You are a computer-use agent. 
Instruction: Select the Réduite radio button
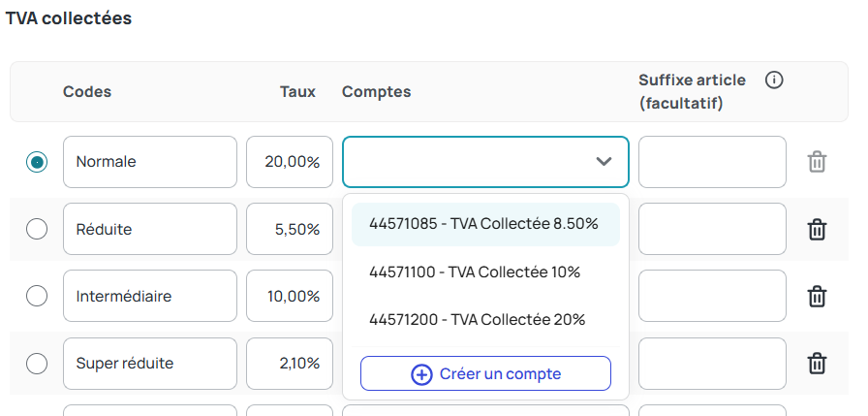[37, 230]
